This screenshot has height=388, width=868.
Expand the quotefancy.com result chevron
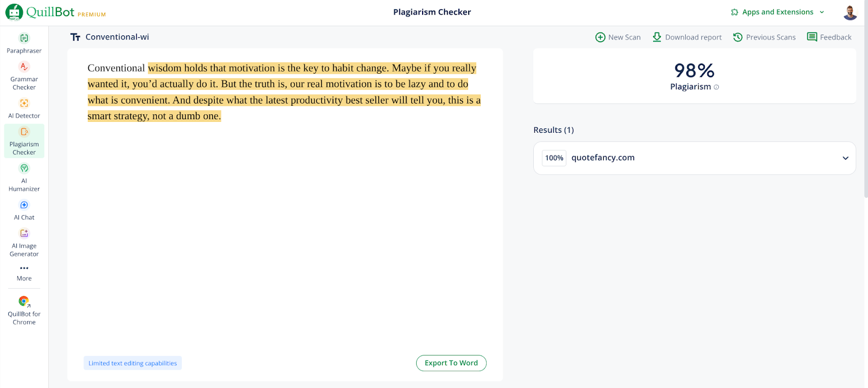[x=845, y=158]
